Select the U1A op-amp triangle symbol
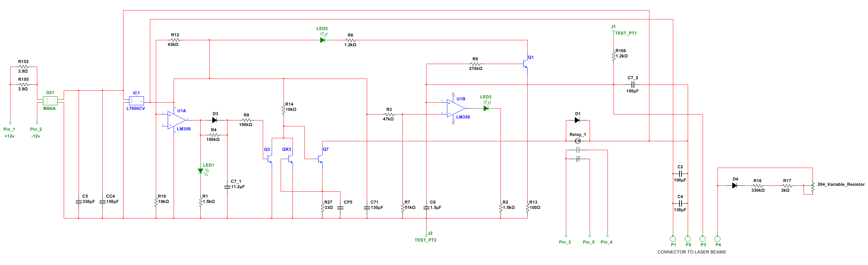 pos(177,120)
